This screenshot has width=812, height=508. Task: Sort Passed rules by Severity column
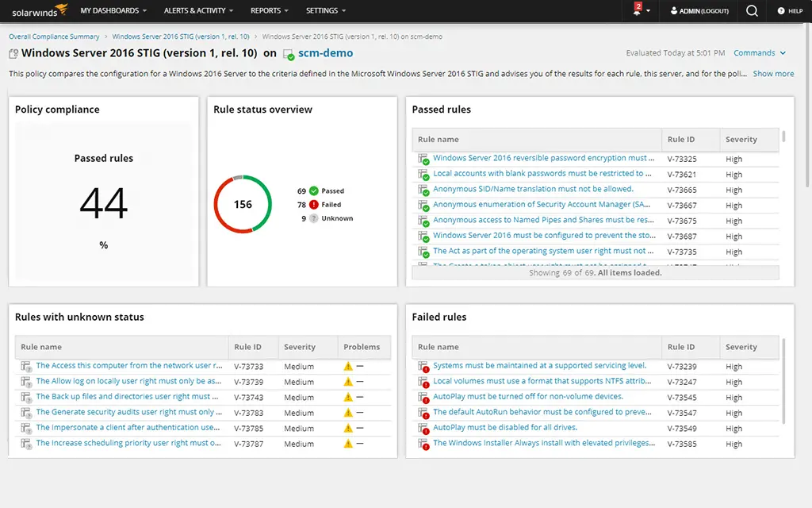click(x=749, y=140)
